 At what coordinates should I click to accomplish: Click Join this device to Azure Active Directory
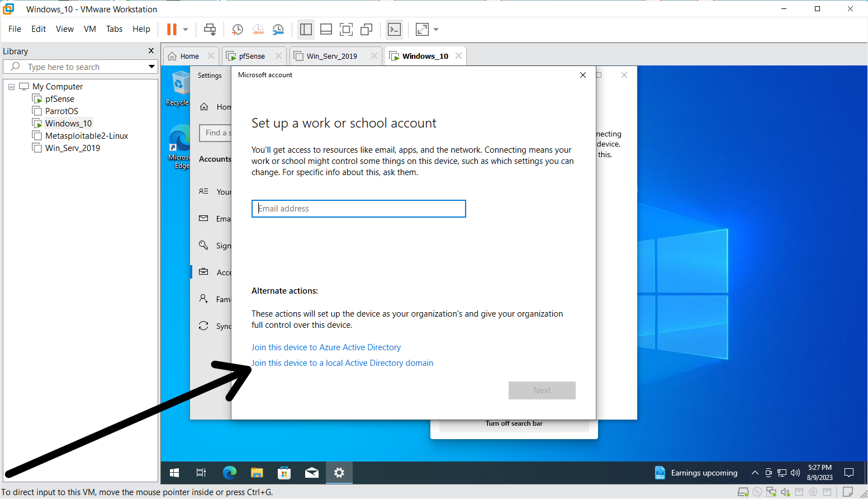point(326,347)
